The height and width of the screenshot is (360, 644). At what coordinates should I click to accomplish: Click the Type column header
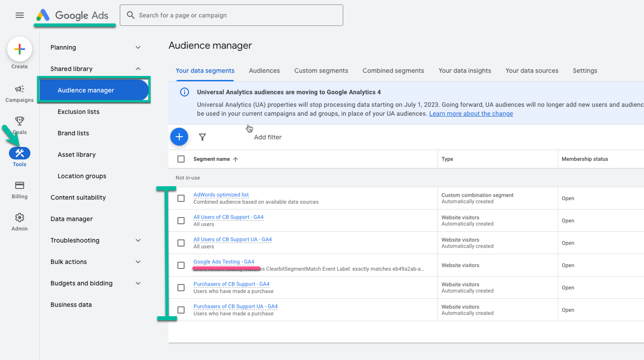click(x=447, y=159)
